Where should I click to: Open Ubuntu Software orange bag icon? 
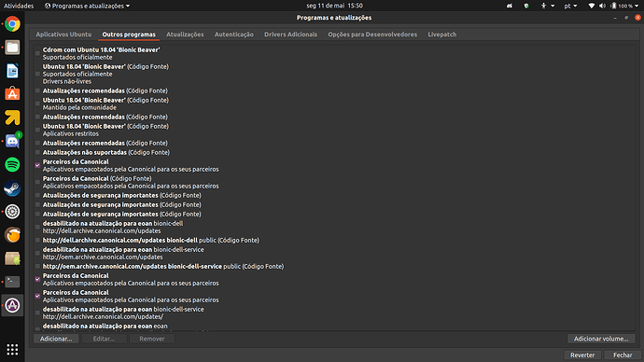[x=12, y=94]
